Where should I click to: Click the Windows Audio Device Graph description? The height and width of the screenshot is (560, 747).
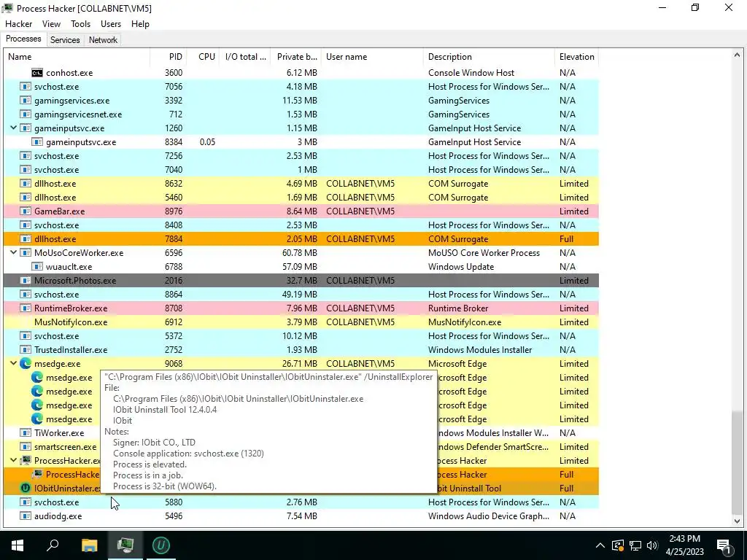(x=488, y=516)
